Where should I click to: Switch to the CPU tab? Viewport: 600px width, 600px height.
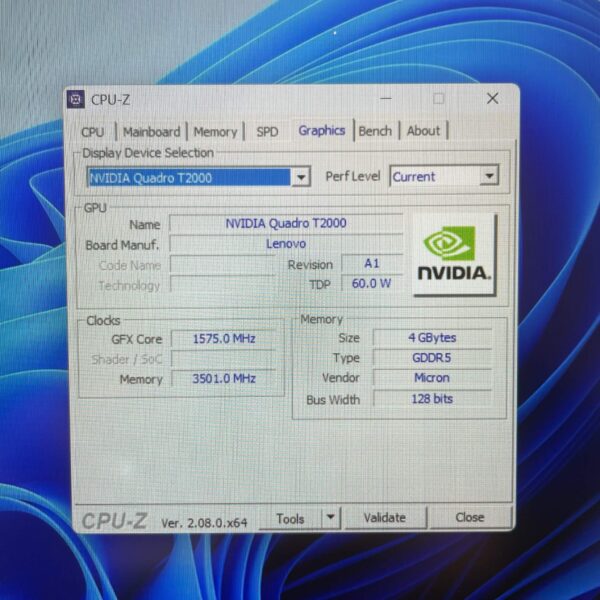[93, 132]
